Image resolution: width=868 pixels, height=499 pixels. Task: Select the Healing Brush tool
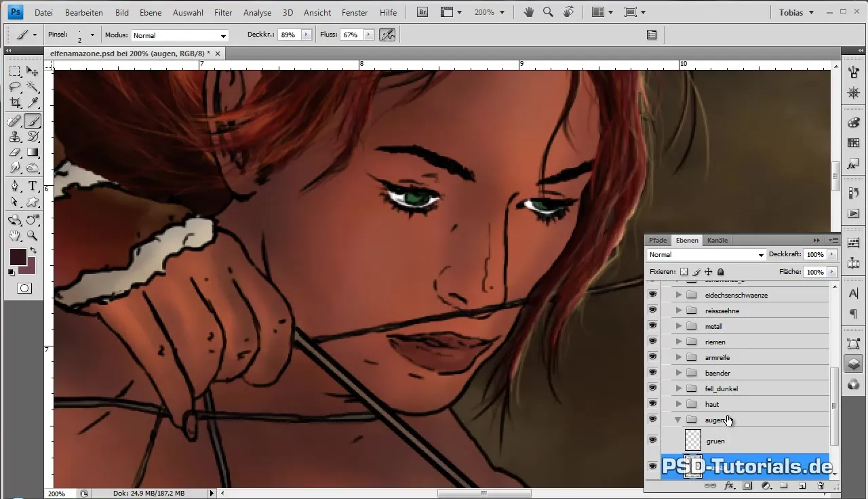15,121
